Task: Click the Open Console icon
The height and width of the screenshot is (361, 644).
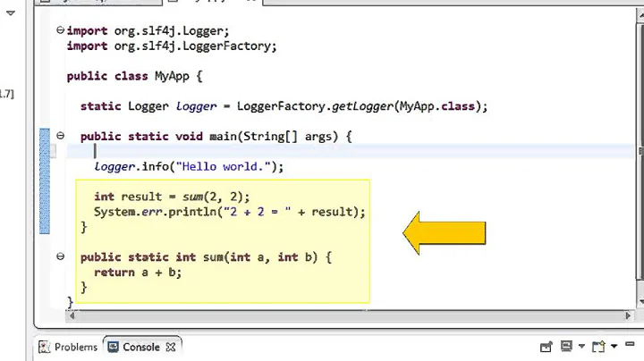Action: (597, 347)
